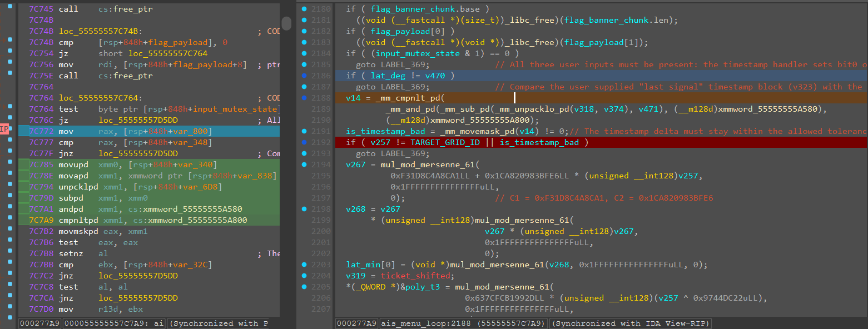Click offset 000277A9 in pseudocode status bar
Image resolution: width=868 pixels, height=329 pixels.
[356, 323]
